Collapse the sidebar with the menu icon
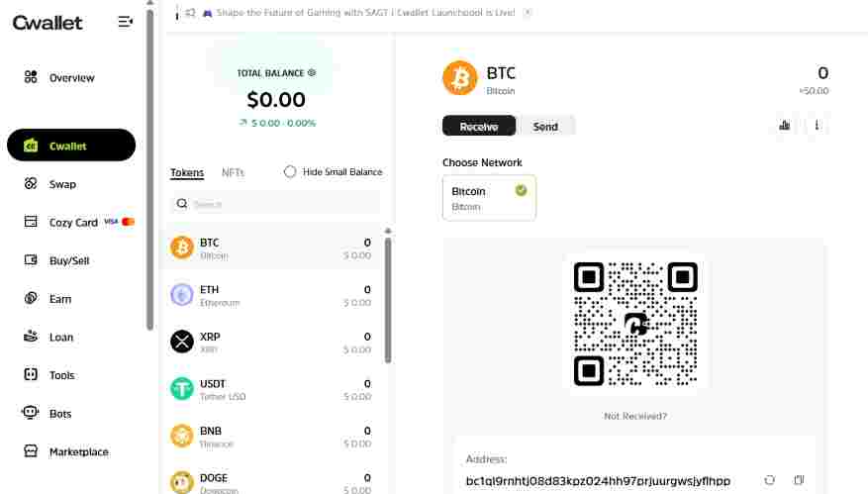Viewport: 868px width, 494px height. [x=125, y=21]
